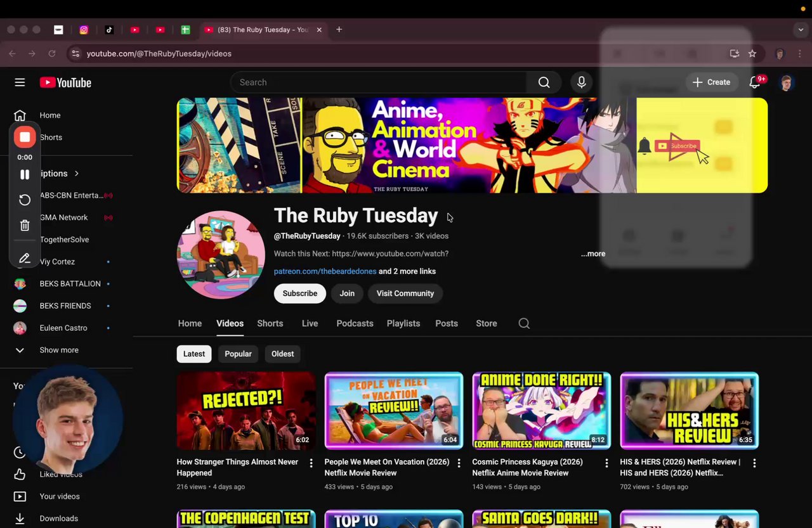This screenshot has width=812, height=528.
Task: Open the channel Live tab
Action: (x=310, y=323)
